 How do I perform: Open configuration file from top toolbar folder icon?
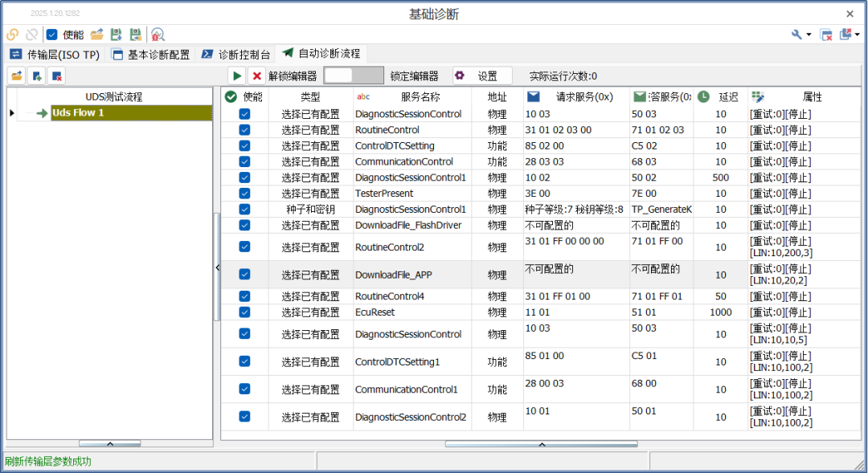pos(97,35)
